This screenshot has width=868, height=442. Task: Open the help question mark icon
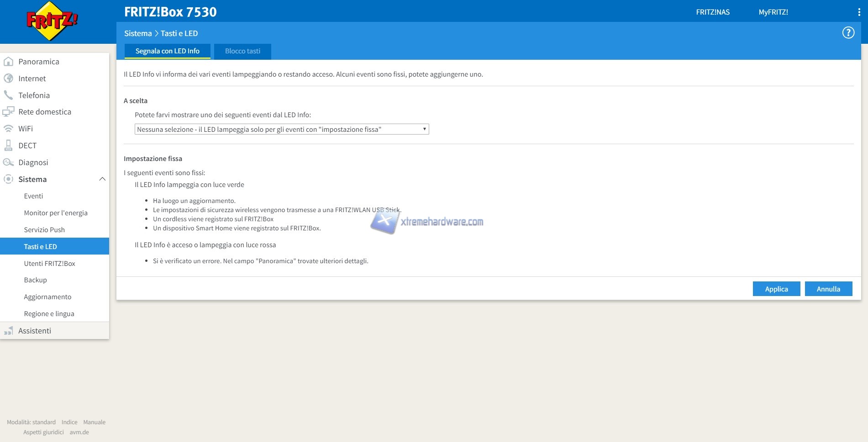[848, 33]
